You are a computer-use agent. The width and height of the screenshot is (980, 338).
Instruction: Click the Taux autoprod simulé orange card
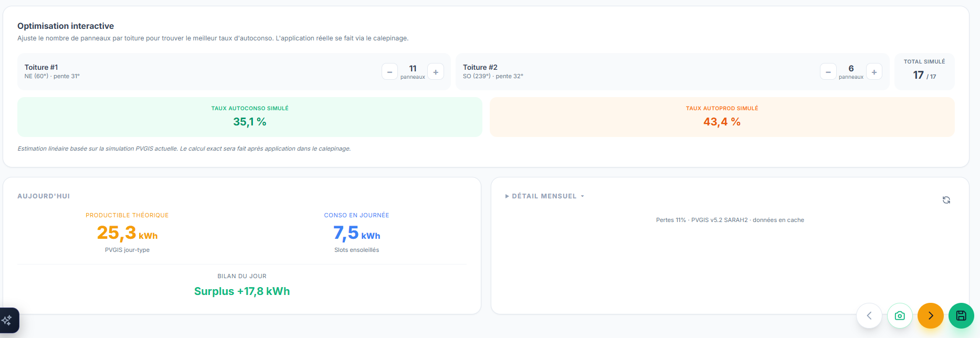tap(722, 117)
